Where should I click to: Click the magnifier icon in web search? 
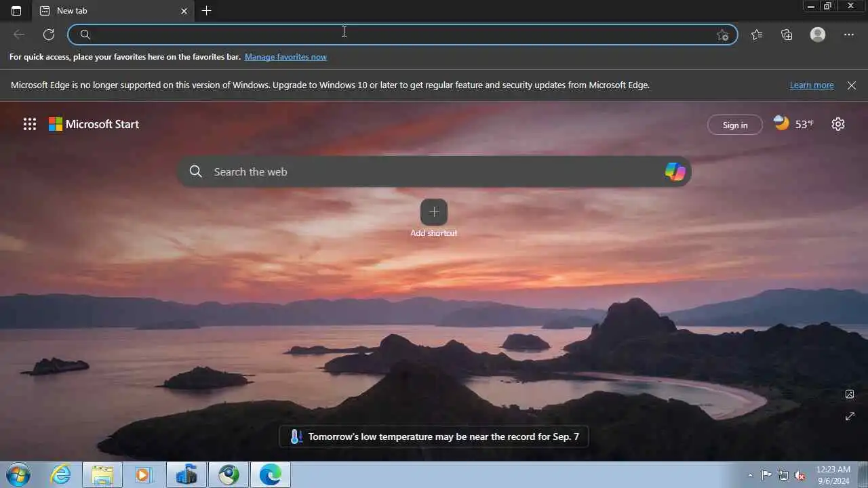point(196,171)
